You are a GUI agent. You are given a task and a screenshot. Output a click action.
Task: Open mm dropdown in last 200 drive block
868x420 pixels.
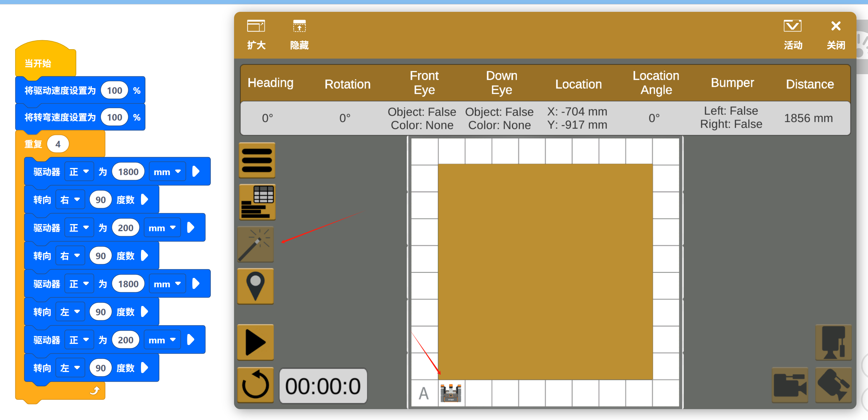(162, 340)
